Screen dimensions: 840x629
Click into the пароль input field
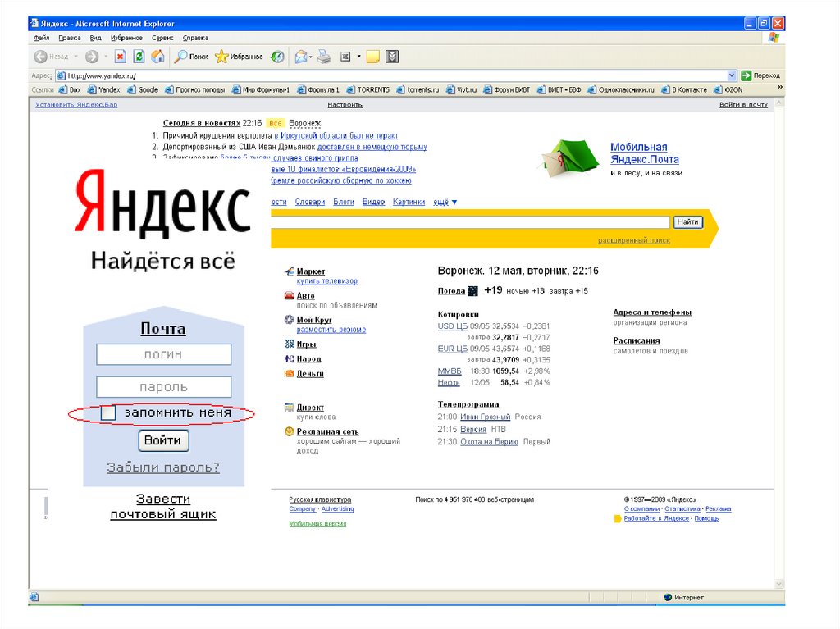click(163, 387)
